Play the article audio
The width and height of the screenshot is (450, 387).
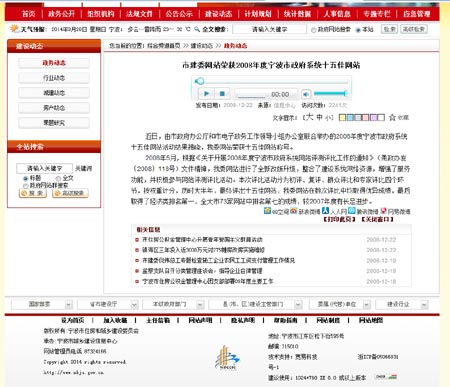click(x=206, y=94)
